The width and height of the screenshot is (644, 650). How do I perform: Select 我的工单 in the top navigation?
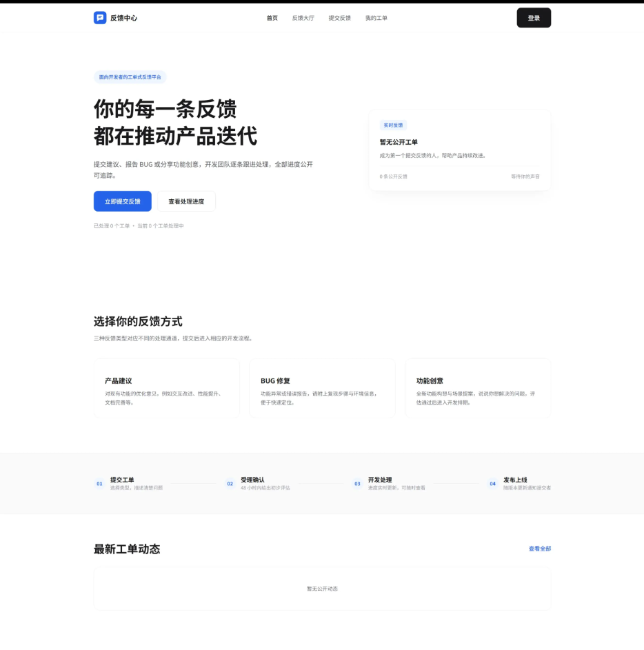(x=376, y=18)
